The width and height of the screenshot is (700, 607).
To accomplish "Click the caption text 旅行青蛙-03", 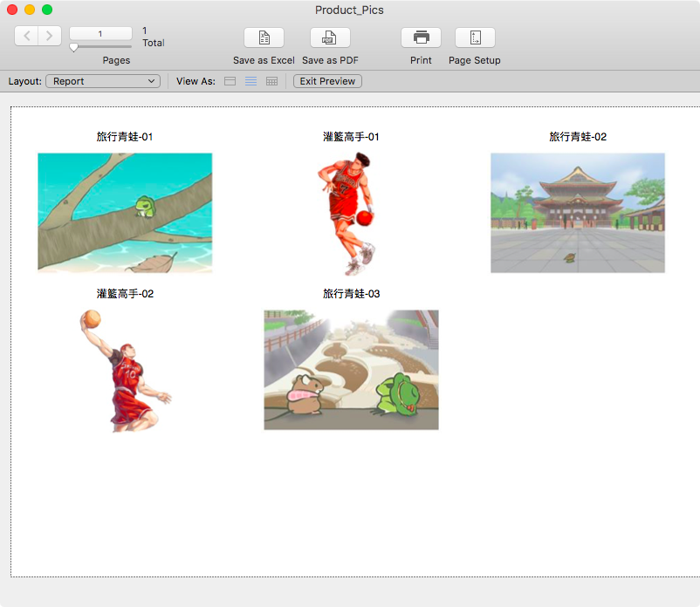I will point(352,294).
